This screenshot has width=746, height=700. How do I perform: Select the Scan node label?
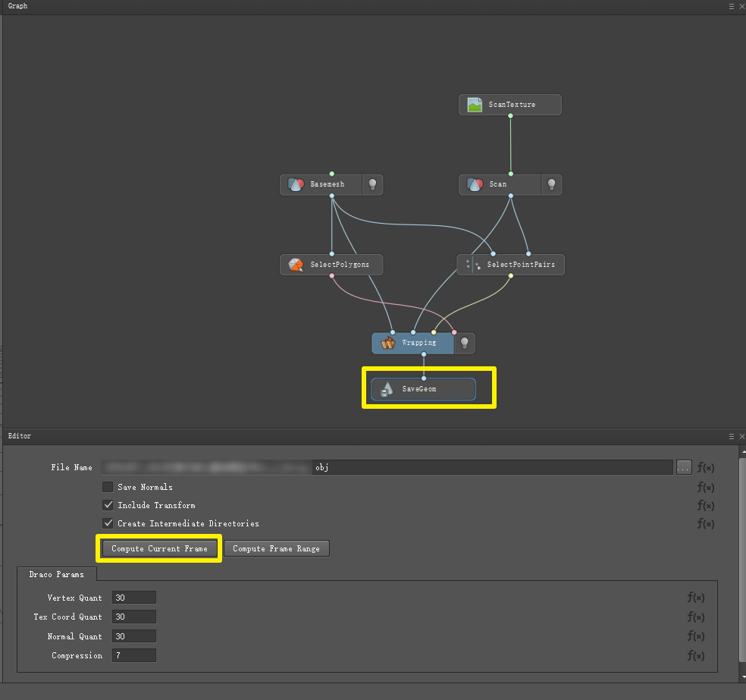click(498, 184)
